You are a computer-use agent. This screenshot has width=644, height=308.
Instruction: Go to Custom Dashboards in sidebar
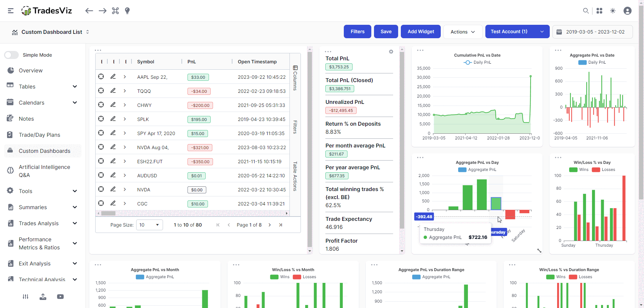(x=44, y=151)
